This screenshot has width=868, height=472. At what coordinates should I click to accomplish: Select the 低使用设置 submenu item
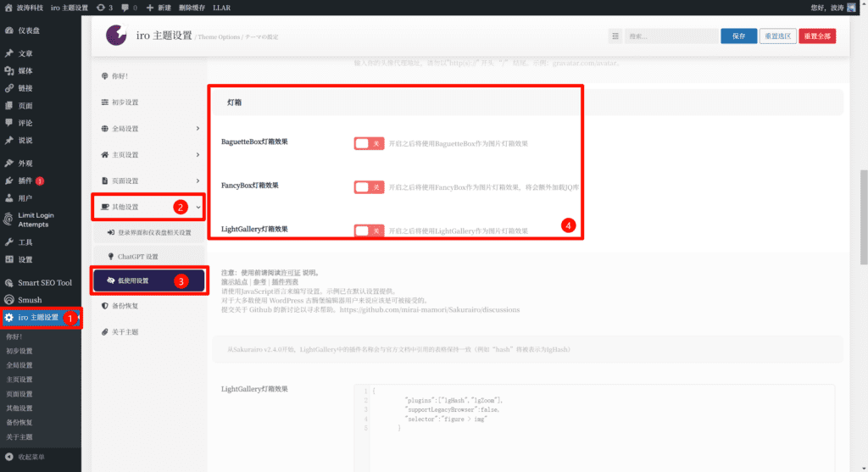pyautogui.click(x=149, y=280)
